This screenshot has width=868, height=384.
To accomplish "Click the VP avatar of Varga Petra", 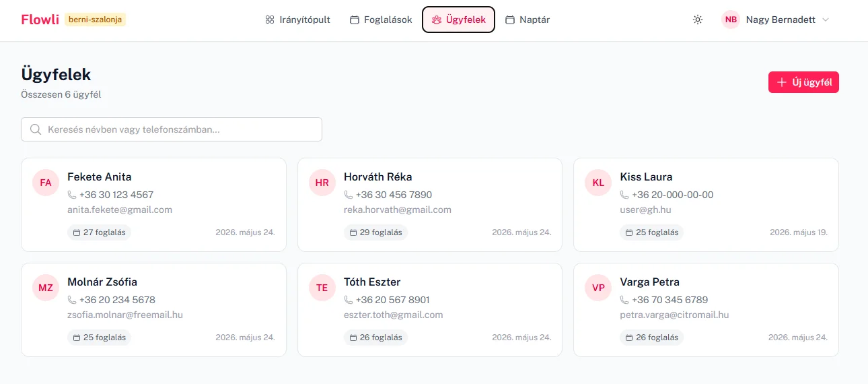I will click(x=598, y=288).
